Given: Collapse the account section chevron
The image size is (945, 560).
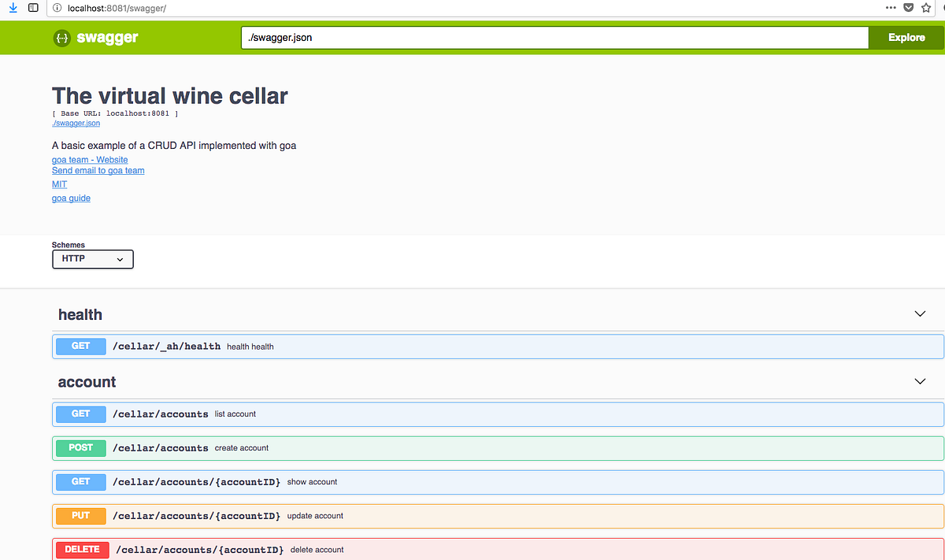Looking at the screenshot, I should 920,381.
